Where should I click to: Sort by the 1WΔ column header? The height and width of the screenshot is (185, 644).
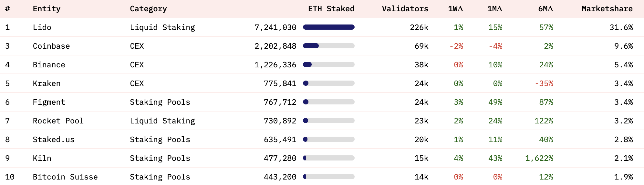point(455,9)
